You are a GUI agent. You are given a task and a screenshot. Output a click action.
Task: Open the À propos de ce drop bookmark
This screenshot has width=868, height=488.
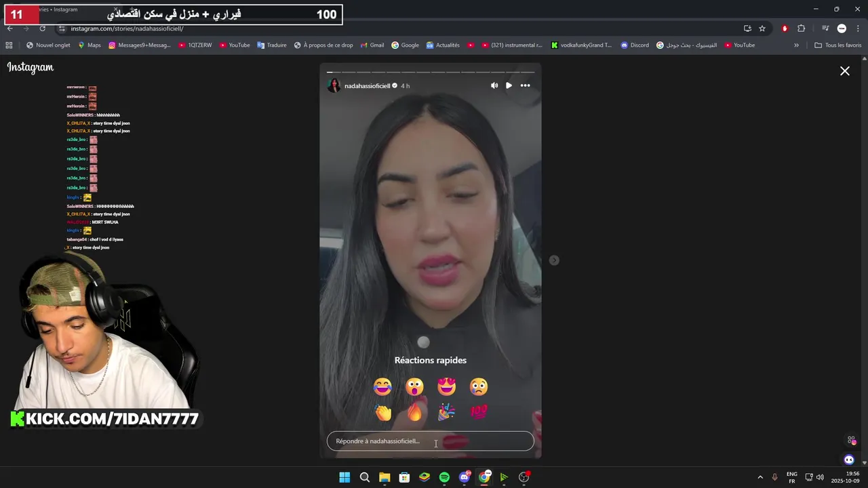pos(323,45)
